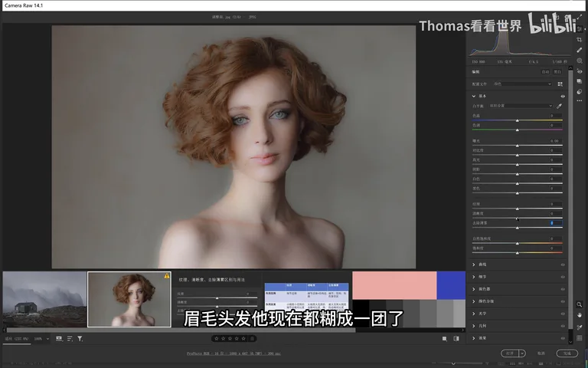Expand the Effects (效果) panel
This screenshot has width=588, height=368.
pyautogui.click(x=474, y=338)
